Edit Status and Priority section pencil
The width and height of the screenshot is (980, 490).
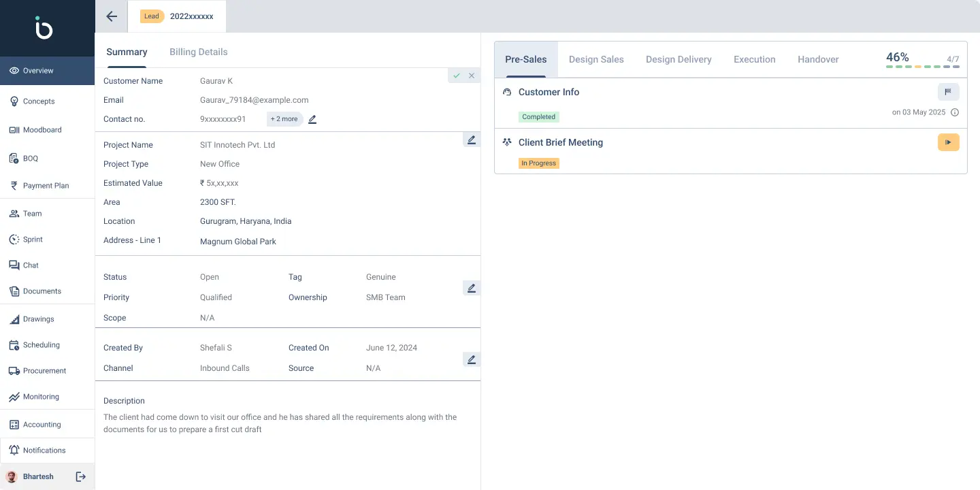pyautogui.click(x=471, y=288)
